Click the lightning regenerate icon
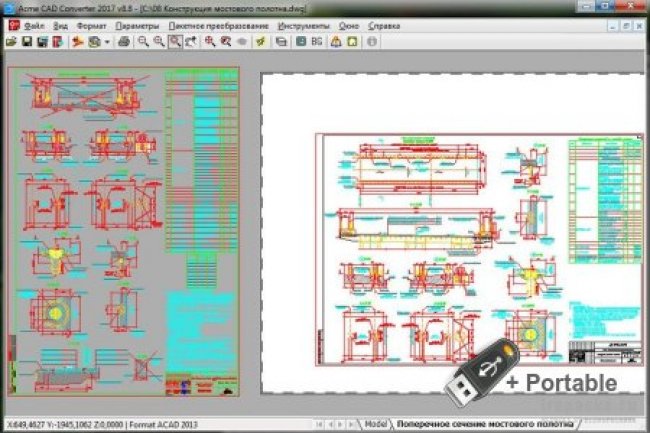 [x=259, y=42]
